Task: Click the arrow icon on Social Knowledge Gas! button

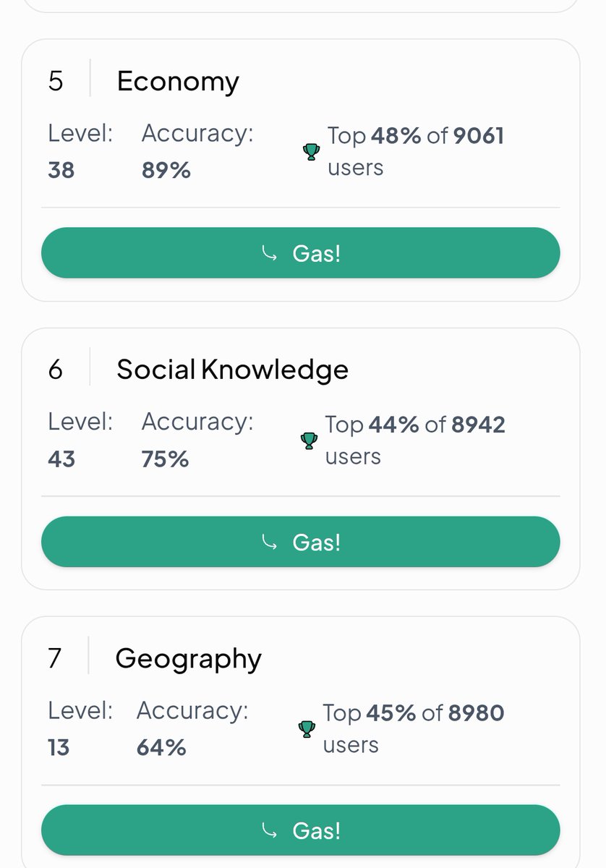Action: point(269,542)
